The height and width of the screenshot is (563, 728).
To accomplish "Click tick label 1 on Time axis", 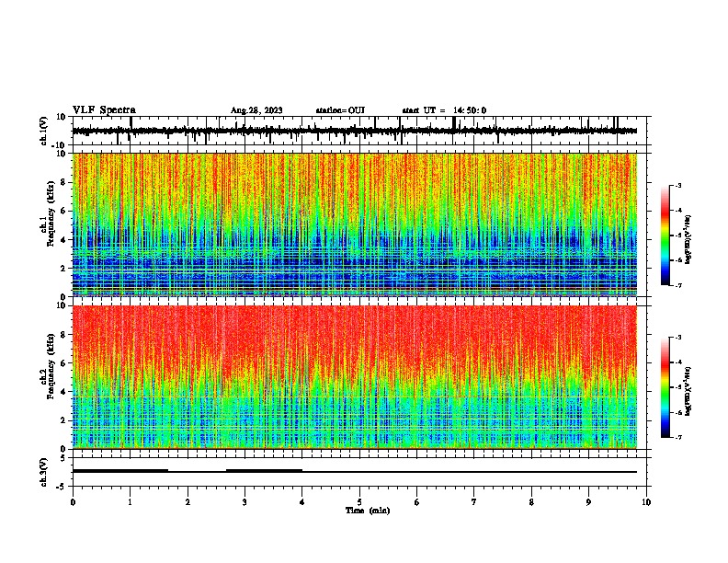I will [130, 502].
